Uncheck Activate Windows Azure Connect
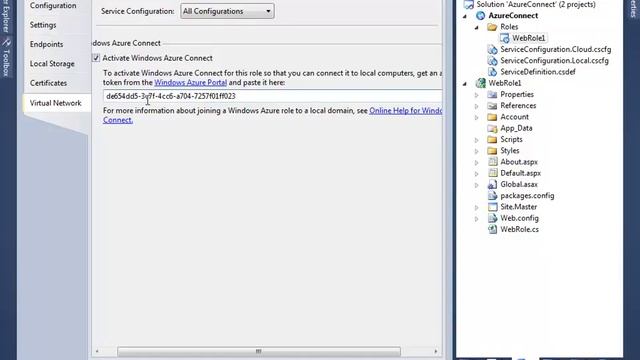This screenshot has width=640, height=360. point(96,58)
